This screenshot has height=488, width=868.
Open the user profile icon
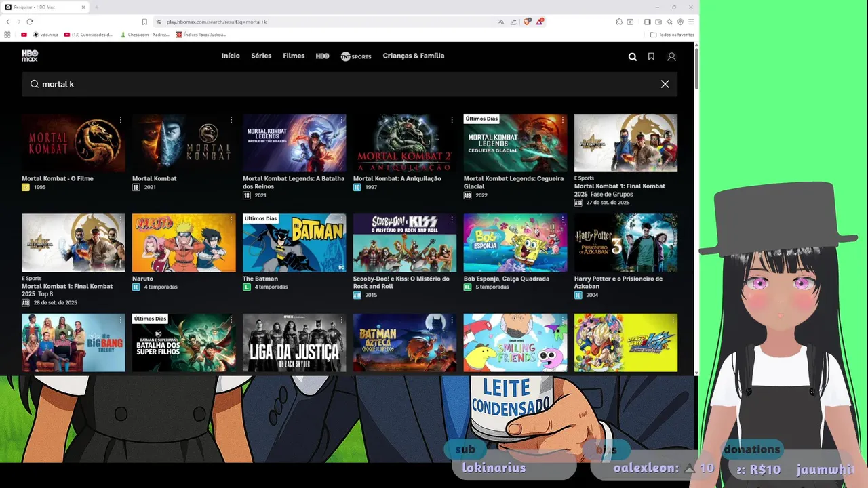click(x=671, y=57)
